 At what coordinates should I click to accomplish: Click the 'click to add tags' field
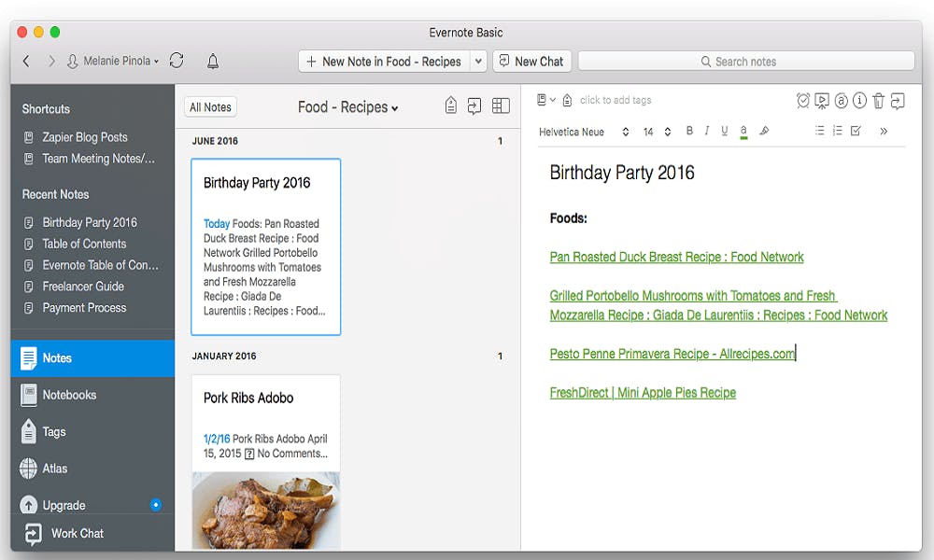click(616, 100)
